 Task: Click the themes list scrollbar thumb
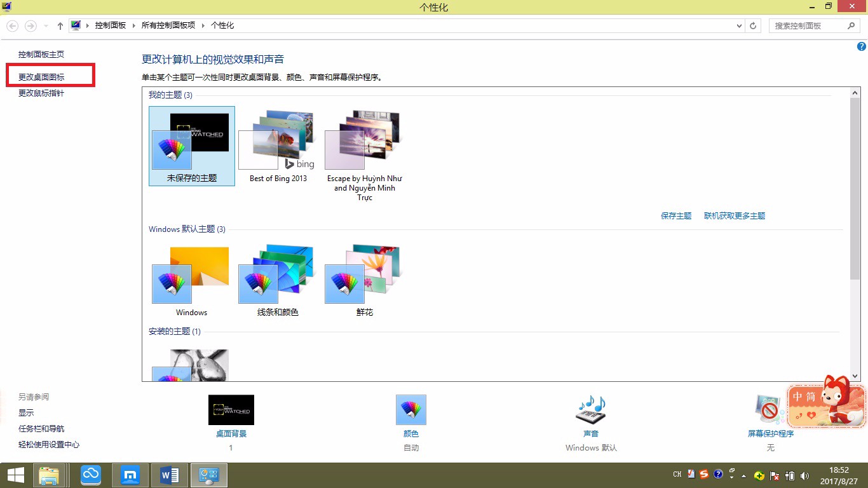855,189
